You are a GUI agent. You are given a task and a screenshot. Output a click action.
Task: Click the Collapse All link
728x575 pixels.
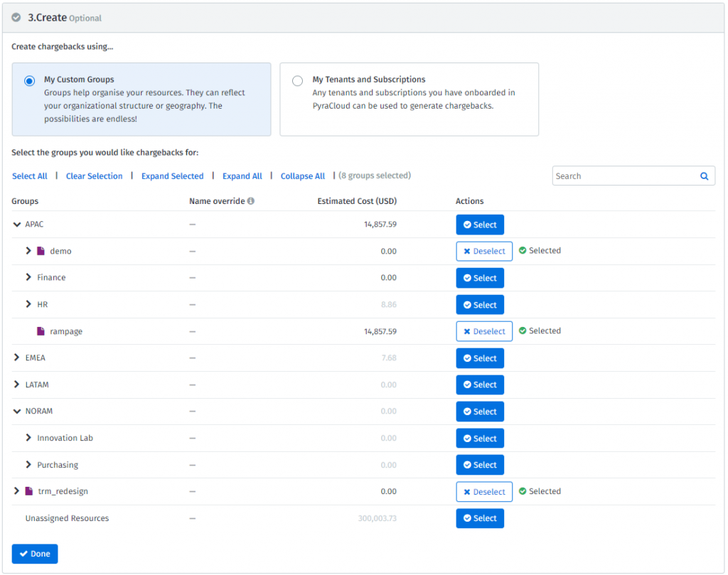[x=303, y=176]
